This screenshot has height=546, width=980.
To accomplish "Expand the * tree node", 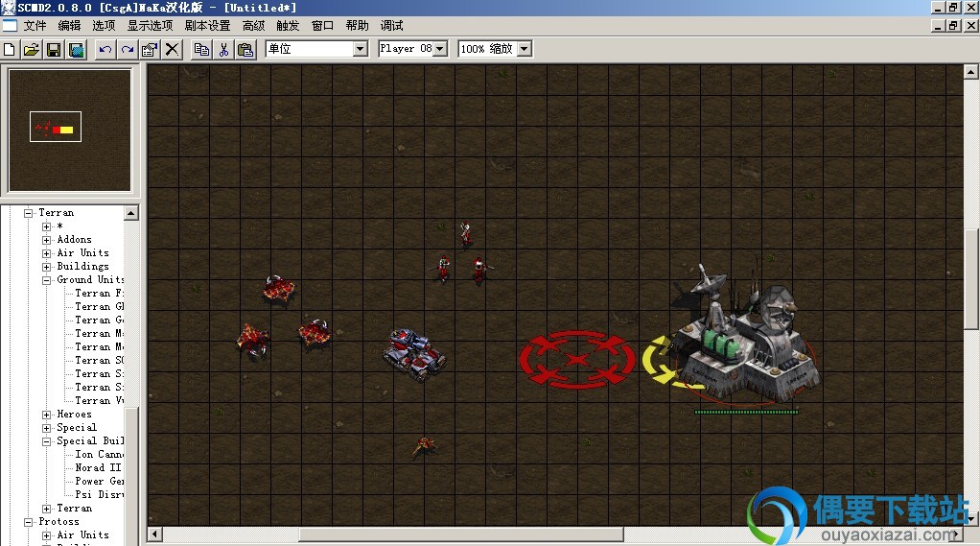I will pyautogui.click(x=46, y=226).
